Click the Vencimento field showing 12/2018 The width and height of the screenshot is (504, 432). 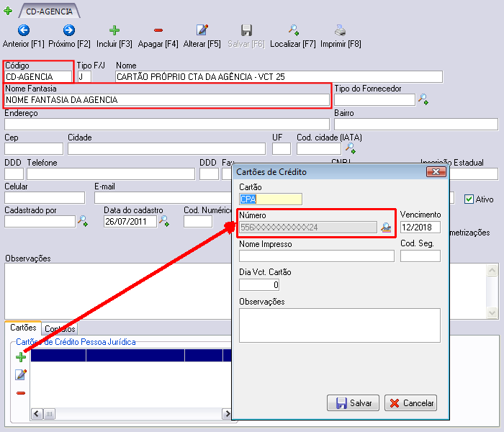(x=420, y=228)
